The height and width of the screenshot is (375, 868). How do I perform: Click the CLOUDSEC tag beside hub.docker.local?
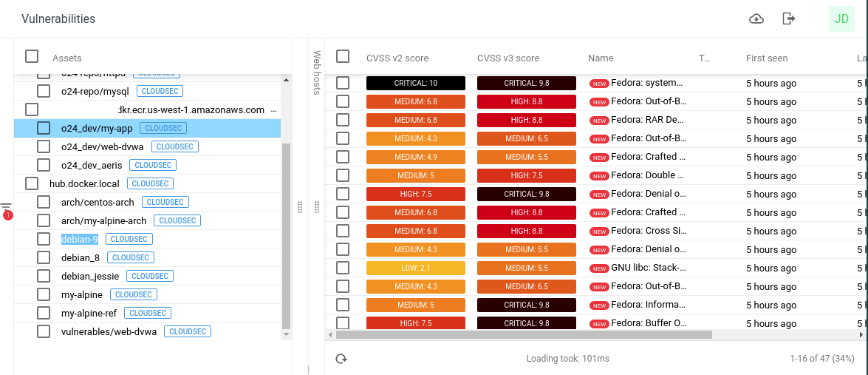(151, 183)
